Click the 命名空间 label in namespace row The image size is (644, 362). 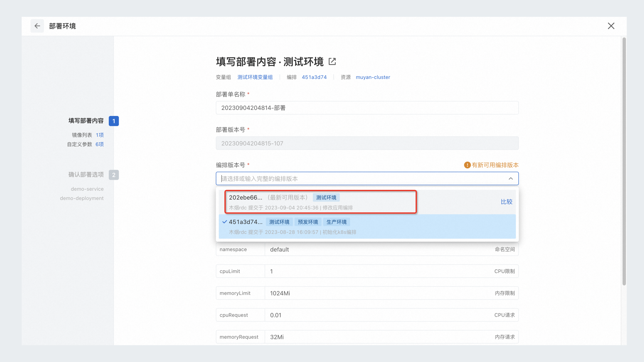pyautogui.click(x=505, y=249)
